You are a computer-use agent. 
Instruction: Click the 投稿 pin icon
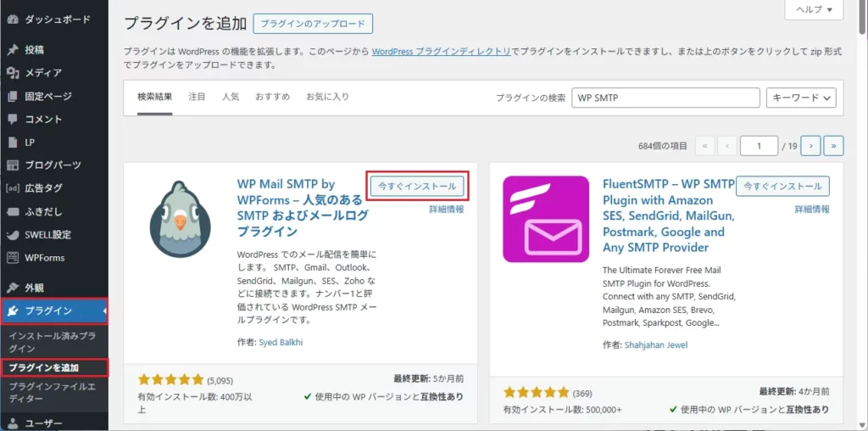(13, 50)
